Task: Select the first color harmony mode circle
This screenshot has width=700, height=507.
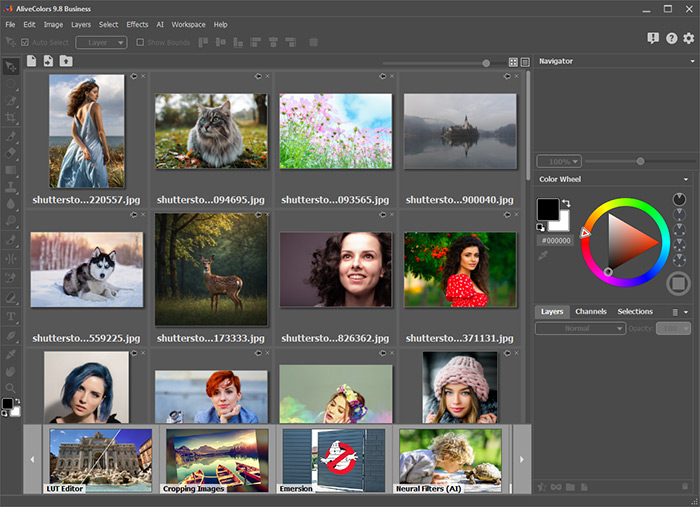Action: click(x=679, y=199)
